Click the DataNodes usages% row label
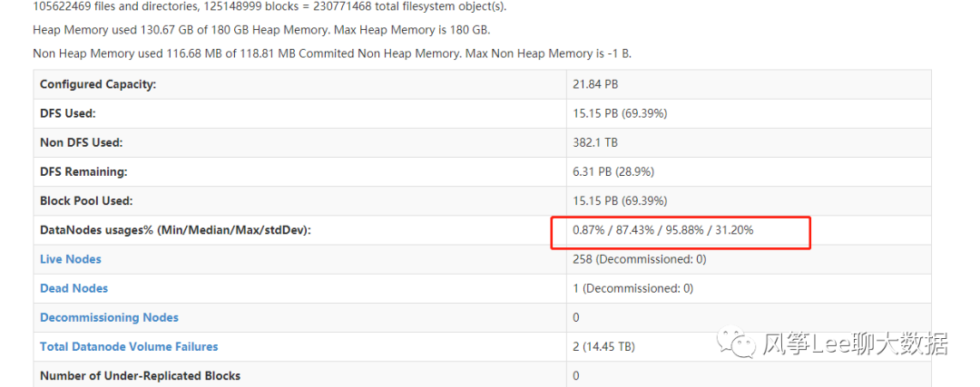The height and width of the screenshot is (387, 980). tap(175, 230)
